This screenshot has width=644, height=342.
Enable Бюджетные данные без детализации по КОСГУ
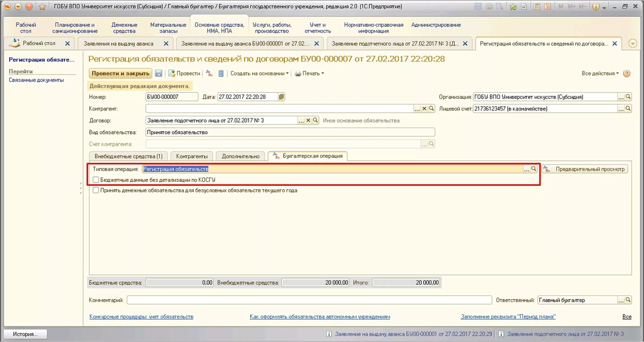coord(96,180)
